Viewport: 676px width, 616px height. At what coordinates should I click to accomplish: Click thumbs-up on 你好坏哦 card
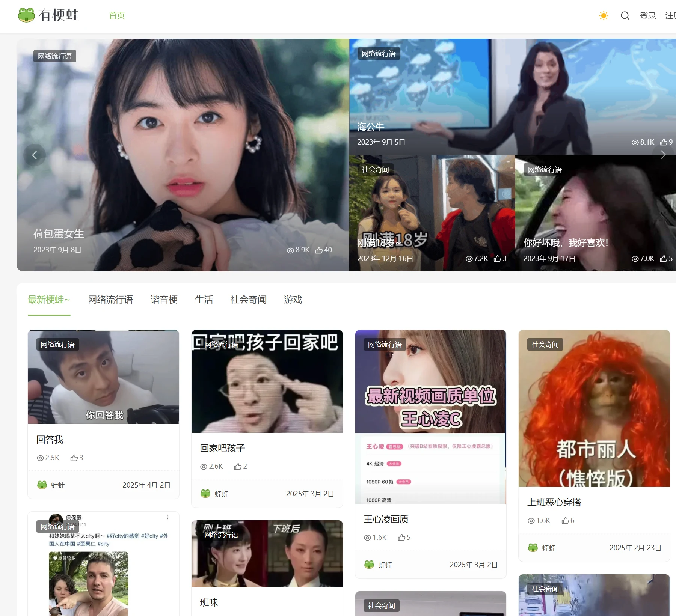664,259
